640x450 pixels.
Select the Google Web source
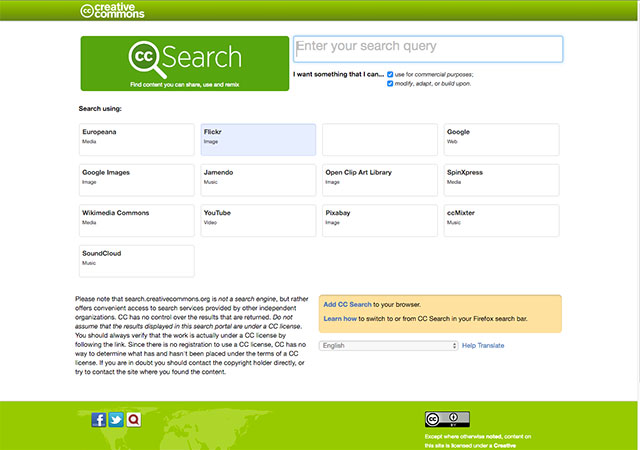pos(502,140)
